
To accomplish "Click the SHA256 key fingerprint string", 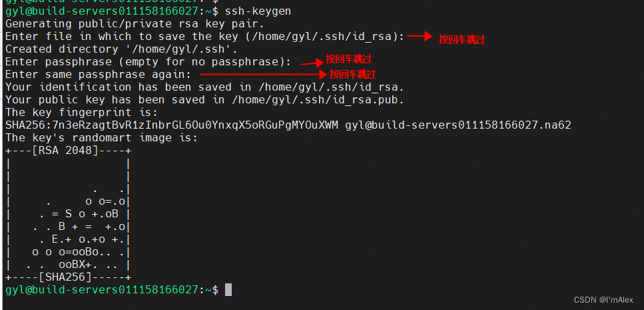I will click(172, 125).
